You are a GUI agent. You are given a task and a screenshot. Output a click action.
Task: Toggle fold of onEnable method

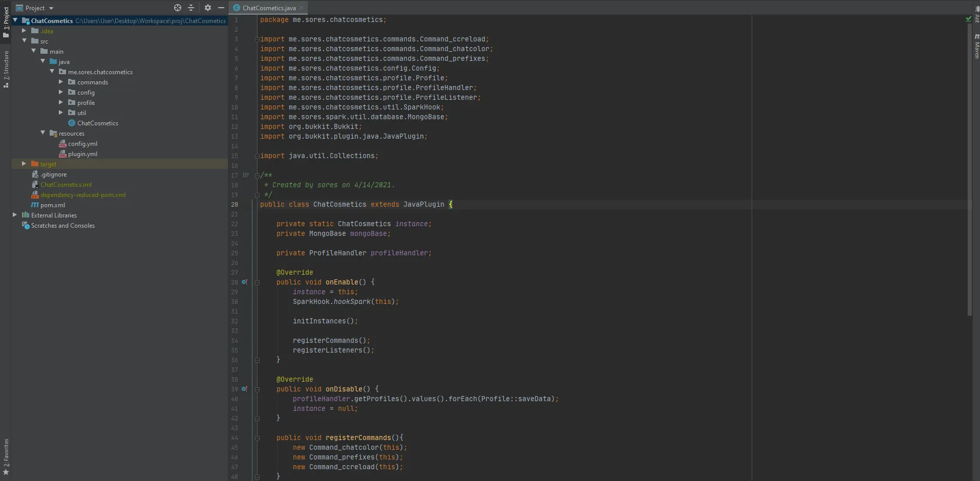point(257,282)
